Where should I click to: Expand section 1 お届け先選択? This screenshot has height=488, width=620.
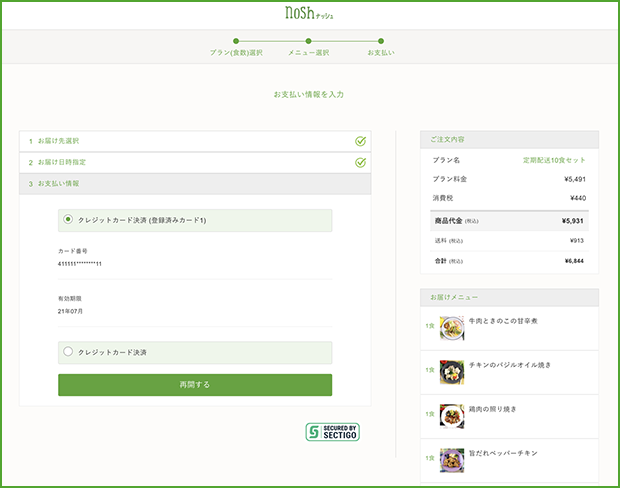[195, 141]
